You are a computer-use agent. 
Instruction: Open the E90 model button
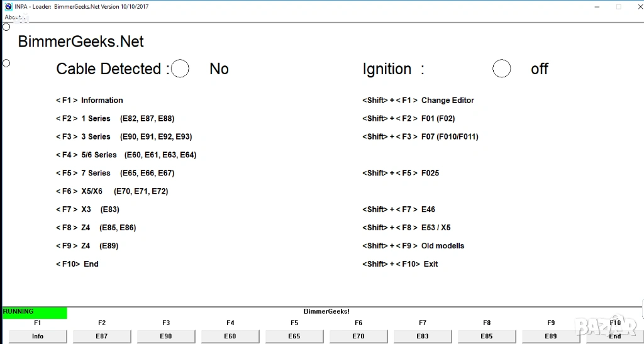tap(166, 336)
